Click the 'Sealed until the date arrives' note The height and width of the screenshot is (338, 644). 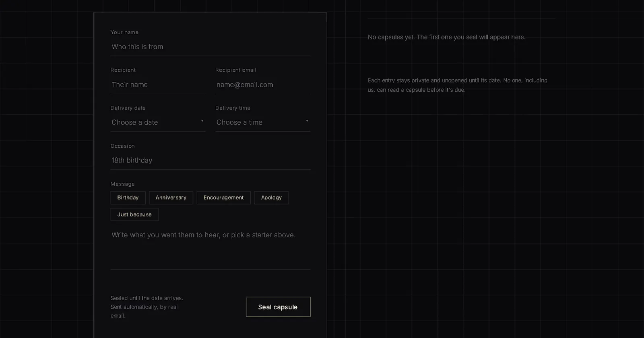tap(147, 307)
